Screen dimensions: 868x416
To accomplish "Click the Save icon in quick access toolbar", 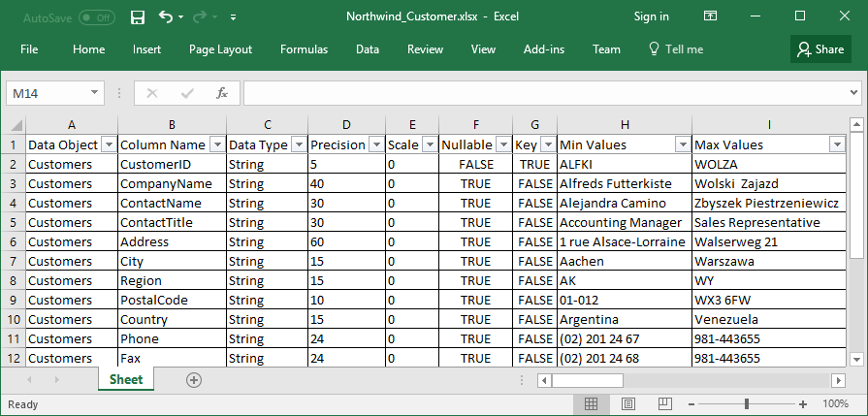I will point(138,16).
